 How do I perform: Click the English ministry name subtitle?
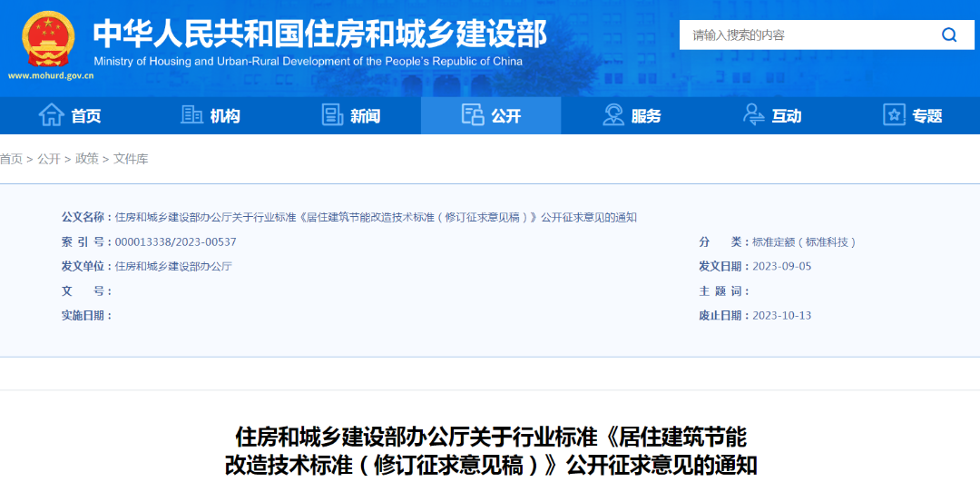[309, 61]
